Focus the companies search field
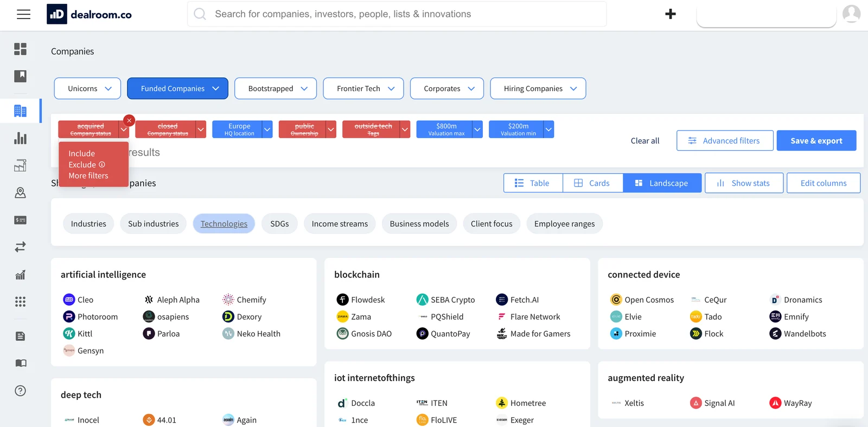 click(397, 14)
